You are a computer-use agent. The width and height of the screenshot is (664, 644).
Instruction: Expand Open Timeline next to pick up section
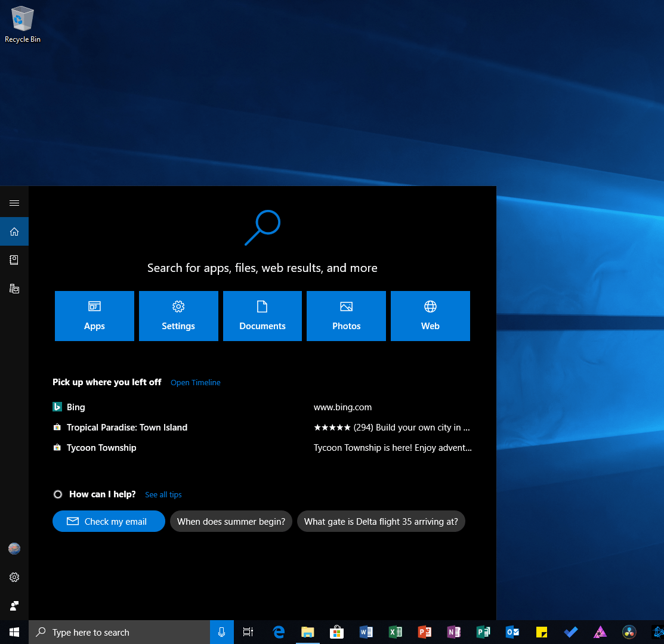coord(195,382)
